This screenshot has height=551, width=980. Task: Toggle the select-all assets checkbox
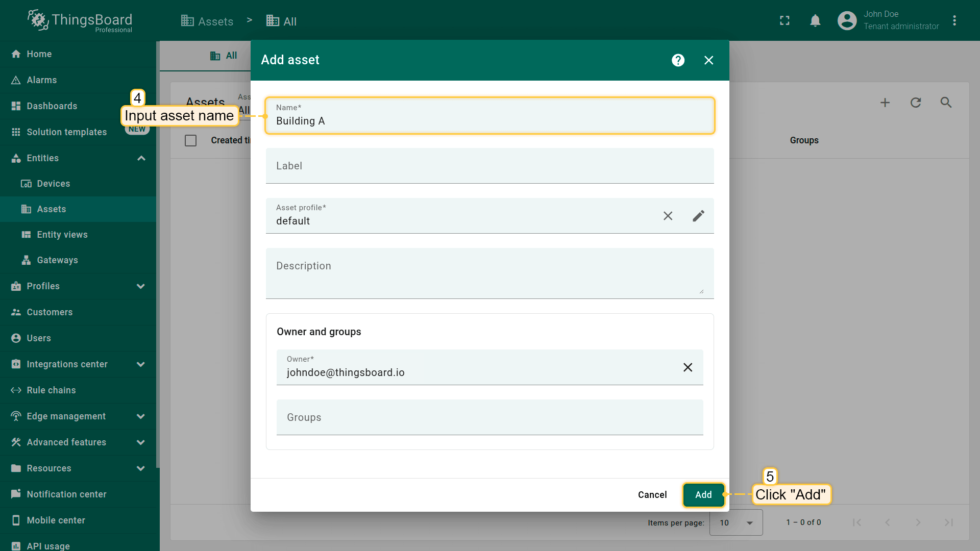pyautogui.click(x=190, y=140)
